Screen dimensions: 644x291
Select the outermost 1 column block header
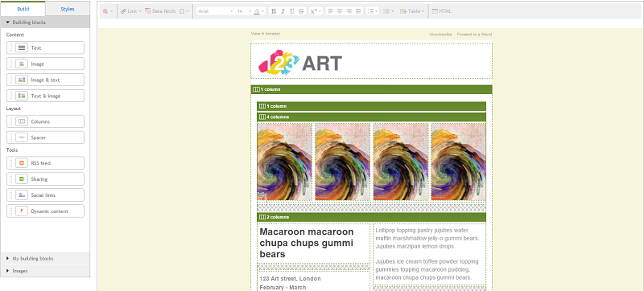click(372, 89)
